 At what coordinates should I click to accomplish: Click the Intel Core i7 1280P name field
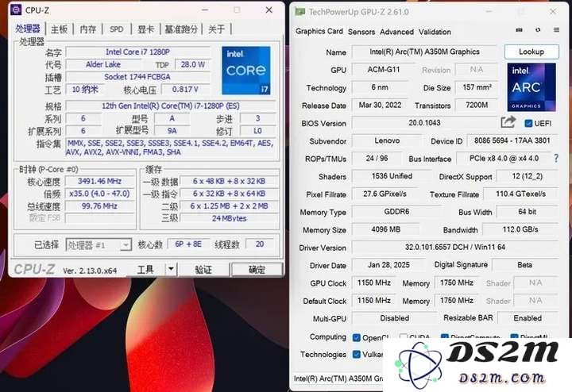coord(138,52)
